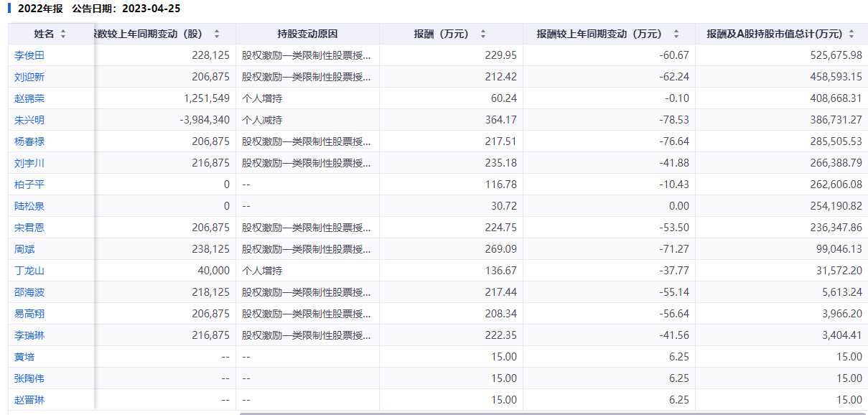Select 李俊田's 股权激励 reason cell

pyautogui.click(x=307, y=55)
